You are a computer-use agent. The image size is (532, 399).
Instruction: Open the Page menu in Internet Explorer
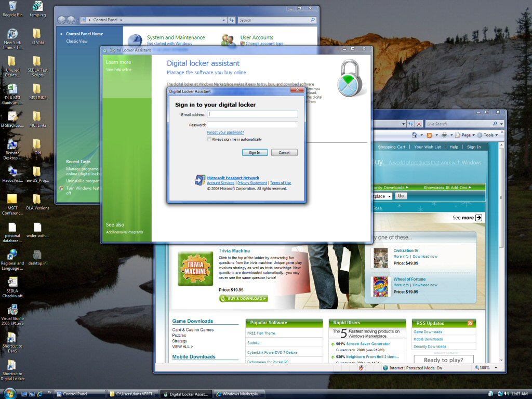click(x=465, y=135)
